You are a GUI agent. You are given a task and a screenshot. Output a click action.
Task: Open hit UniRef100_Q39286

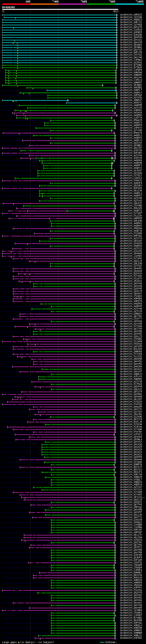[x=131, y=35]
